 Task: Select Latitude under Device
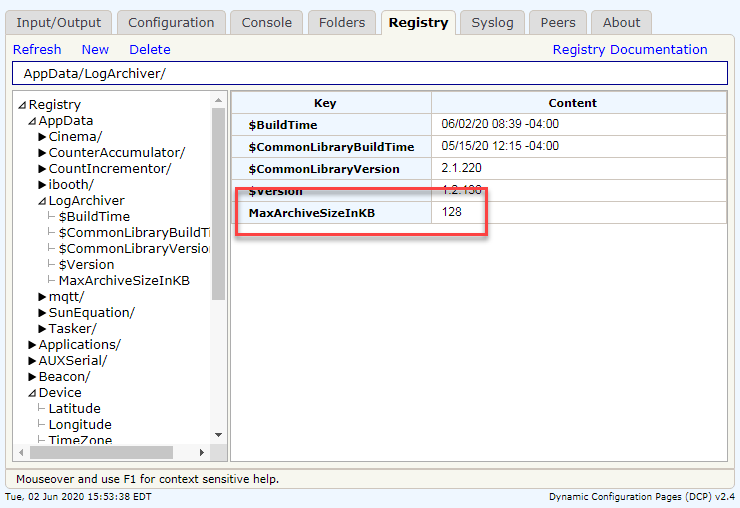75,408
